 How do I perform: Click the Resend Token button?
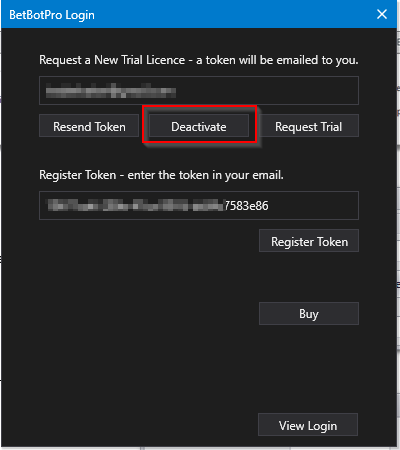point(89,126)
